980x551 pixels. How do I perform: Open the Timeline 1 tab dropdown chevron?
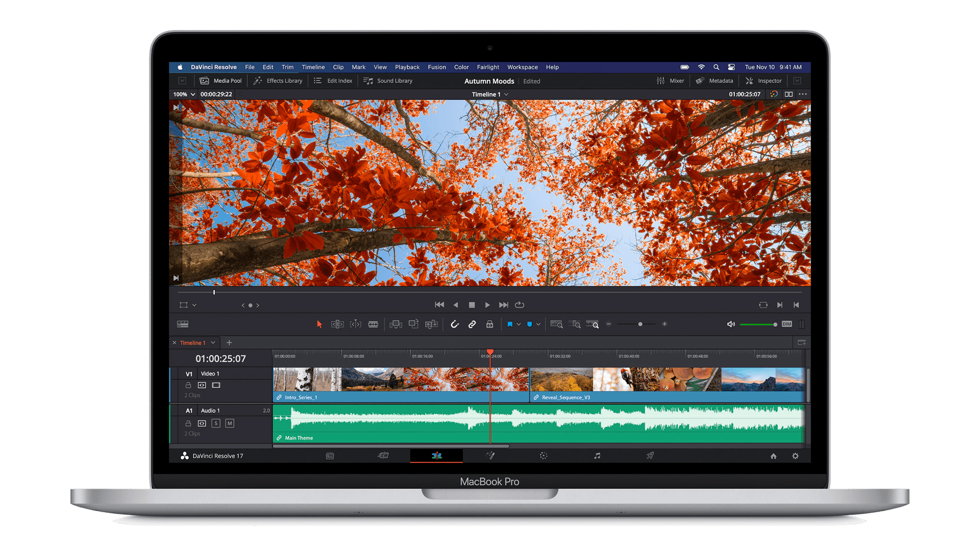pyautogui.click(x=213, y=343)
